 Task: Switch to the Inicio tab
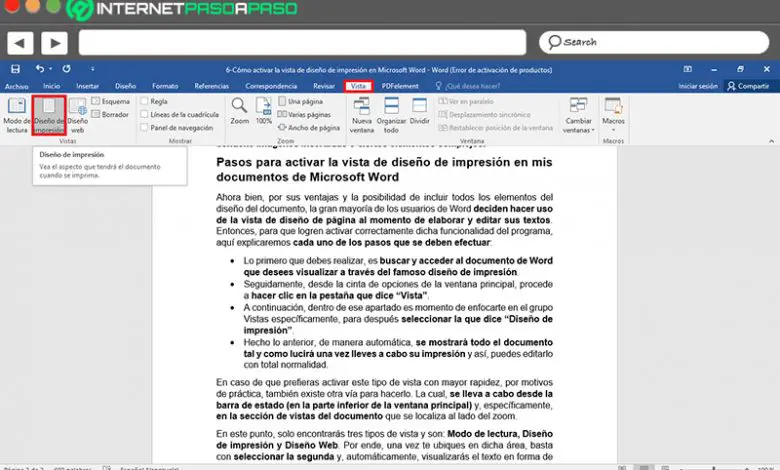(x=51, y=86)
